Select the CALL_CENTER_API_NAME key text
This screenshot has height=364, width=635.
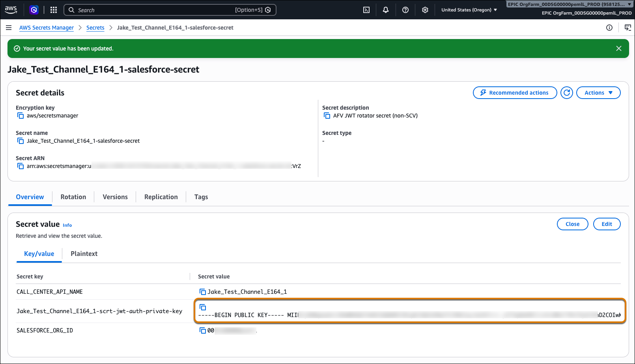coord(50,292)
